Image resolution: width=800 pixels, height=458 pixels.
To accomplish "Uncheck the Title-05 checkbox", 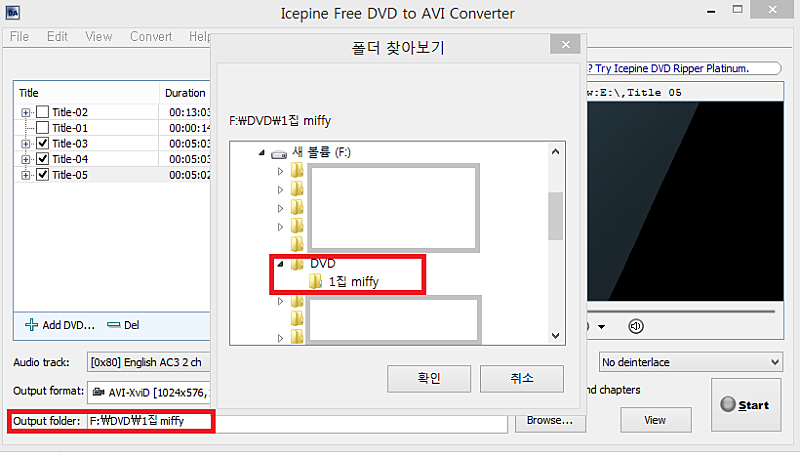I will pos(43,175).
